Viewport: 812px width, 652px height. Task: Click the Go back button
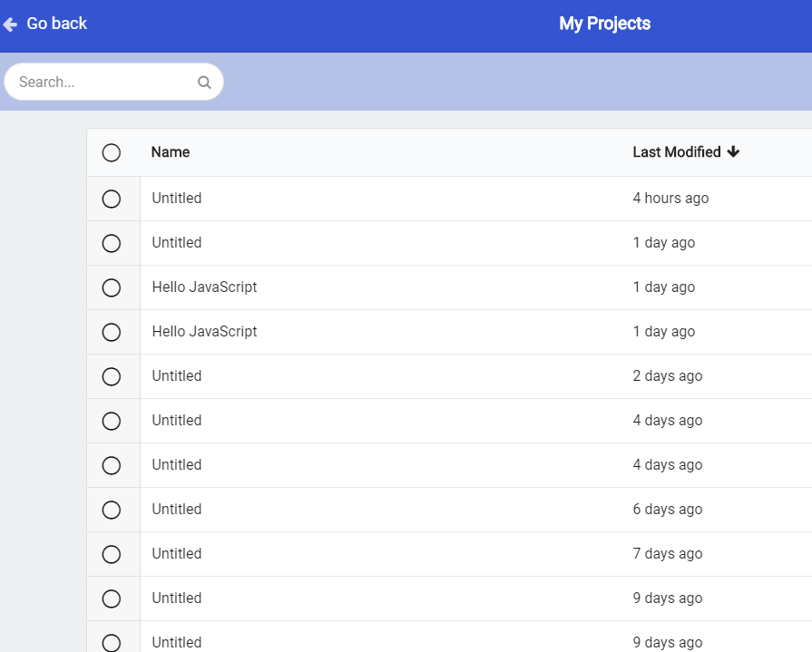point(44,24)
